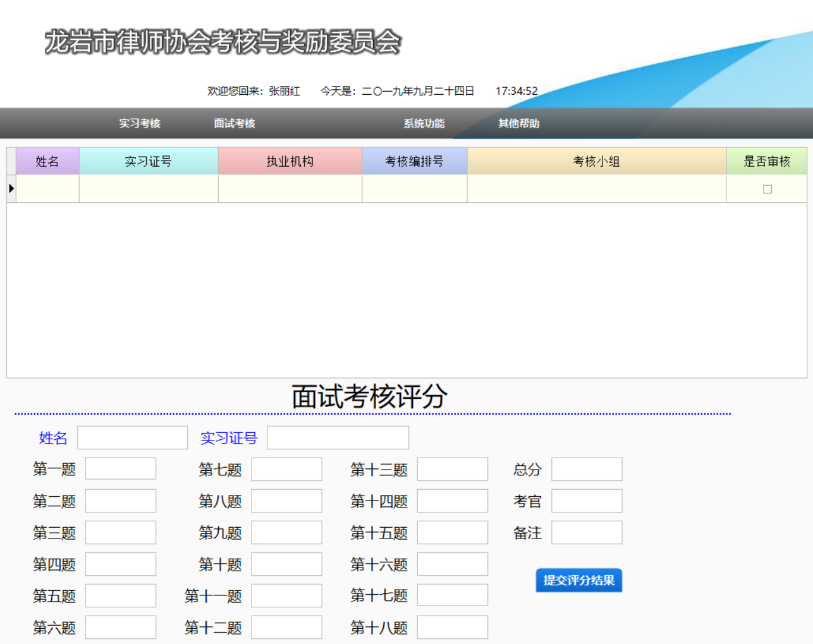This screenshot has width=813, height=644.
Task: Click the 考官 input field
Action: click(x=587, y=501)
